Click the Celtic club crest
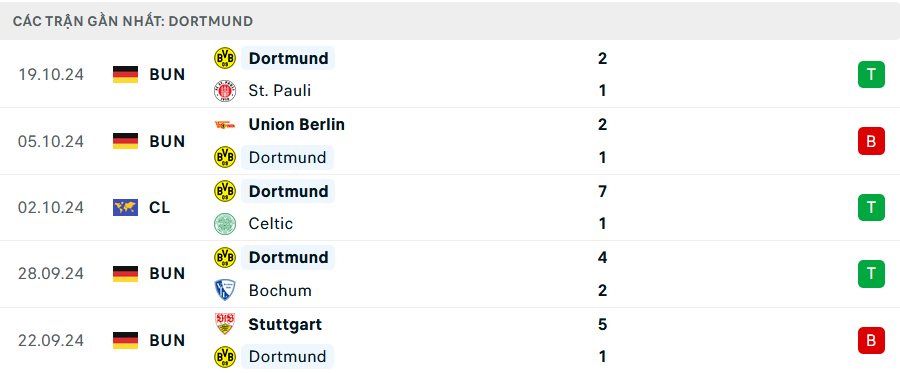 pyautogui.click(x=225, y=224)
